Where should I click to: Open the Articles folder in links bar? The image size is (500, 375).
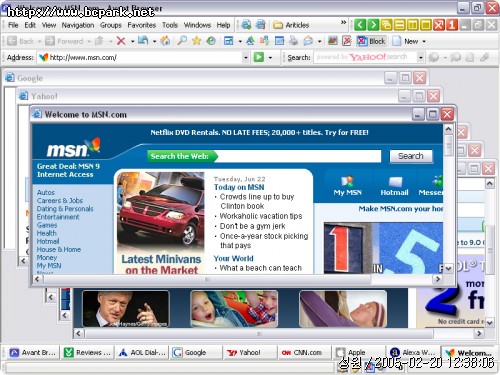point(291,25)
